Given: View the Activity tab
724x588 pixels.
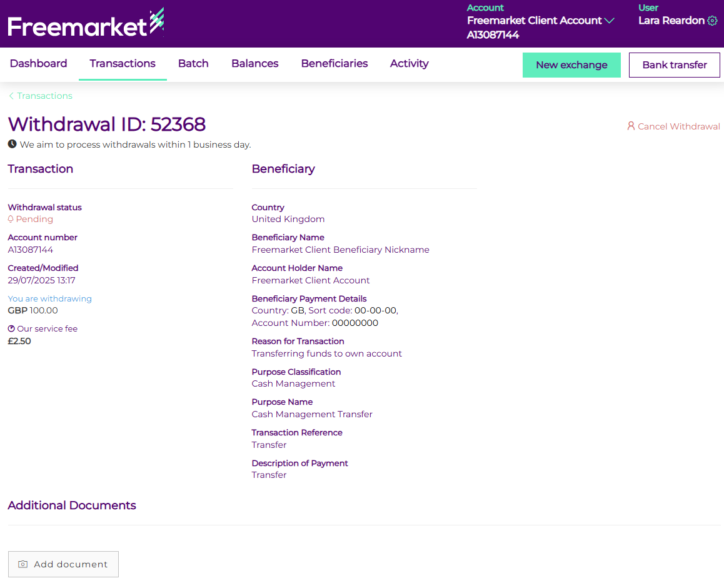Looking at the screenshot, I should tap(410, 64).
